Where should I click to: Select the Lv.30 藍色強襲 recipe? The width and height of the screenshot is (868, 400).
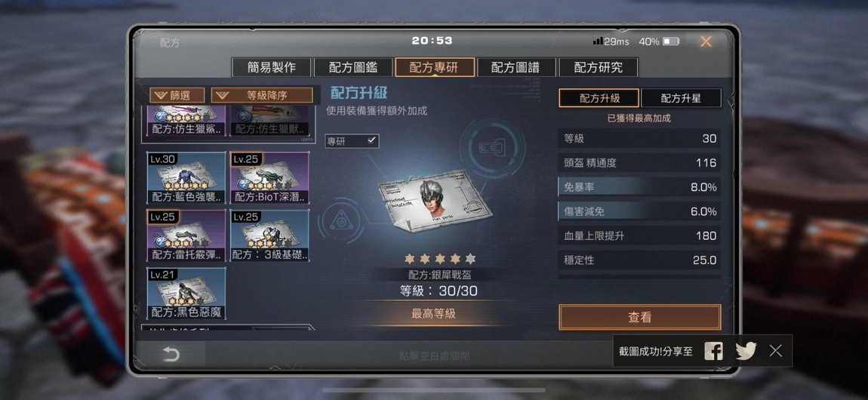click(x=186, y=177)
